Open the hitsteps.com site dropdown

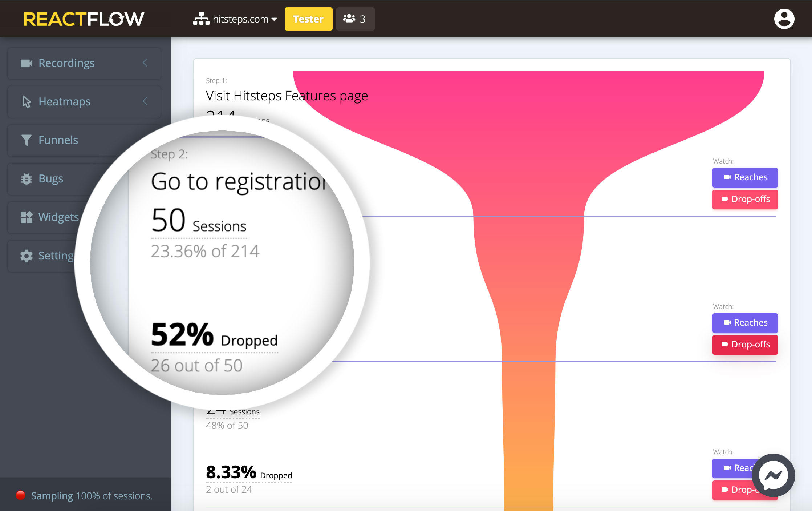coord(235,19)
